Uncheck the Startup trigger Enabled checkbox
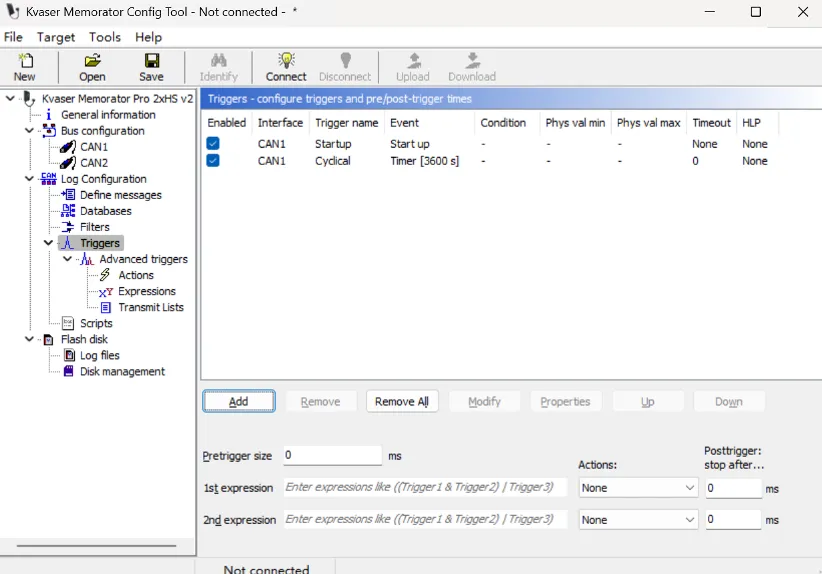This screenshot has height=574, width=822. pyautogui.click(x=213, y=143)
